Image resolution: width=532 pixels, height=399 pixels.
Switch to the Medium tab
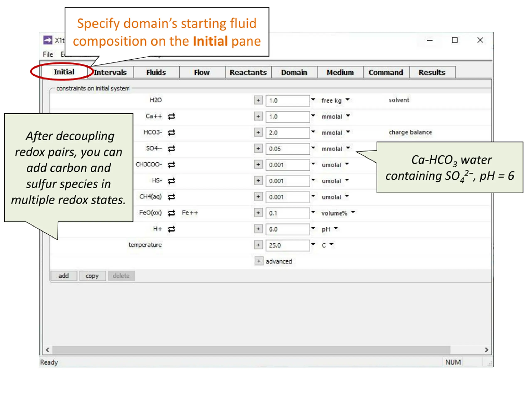pos(340,72)
